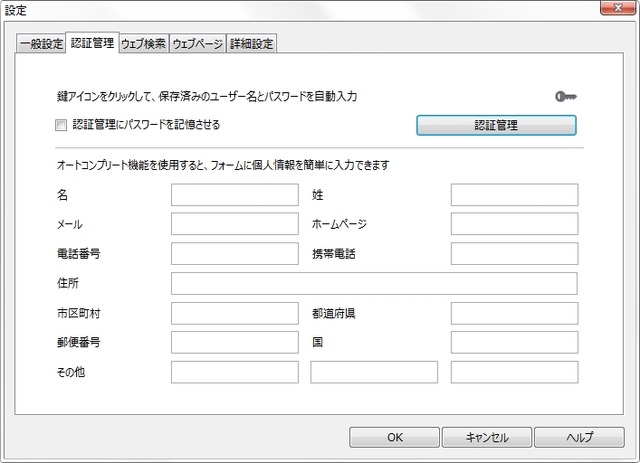Click the 郵便番号 input field
This screenshot has width=640, height=463.
click(235, 342)
